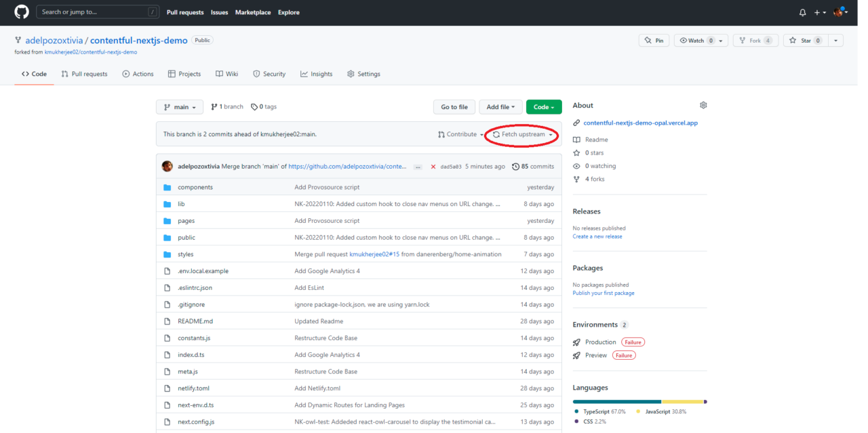Screen dimensions: 868x433
Task: Click the GitHub logo icon
Action: pos(21,12)
